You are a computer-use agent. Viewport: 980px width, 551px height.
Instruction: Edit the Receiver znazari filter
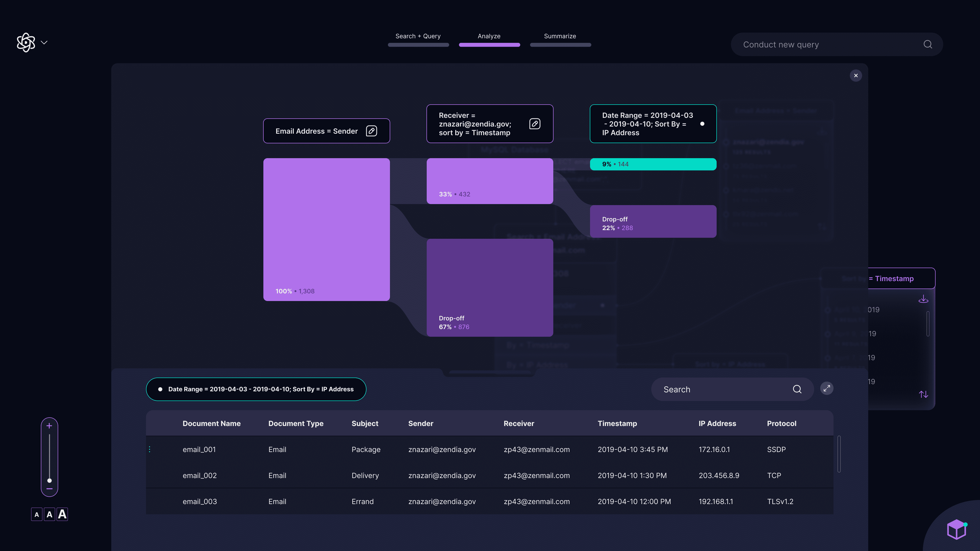click(534, 124)
